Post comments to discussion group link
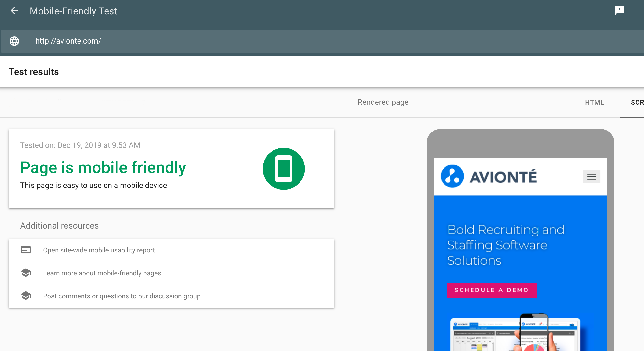644x351 pixels. click(122, 296)
